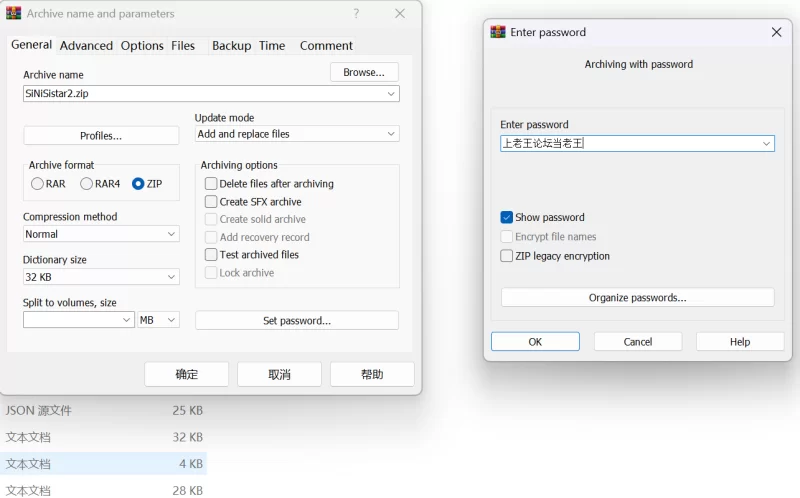Switch to the Advanced tab
Screen dimensions: 800x498
(x=86, y=46)
